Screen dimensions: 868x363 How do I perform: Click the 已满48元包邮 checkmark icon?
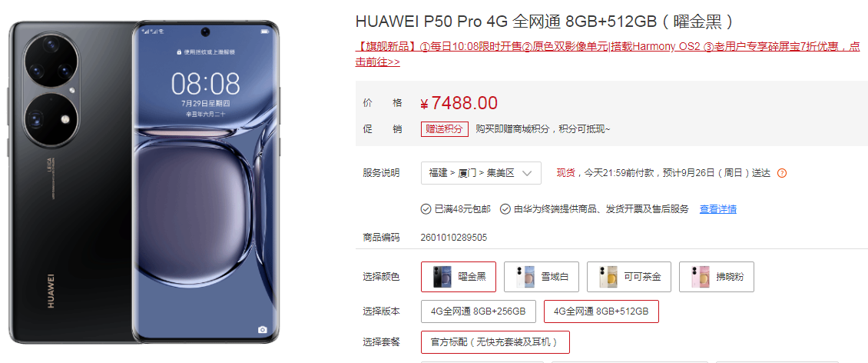[x=426, y=209]
